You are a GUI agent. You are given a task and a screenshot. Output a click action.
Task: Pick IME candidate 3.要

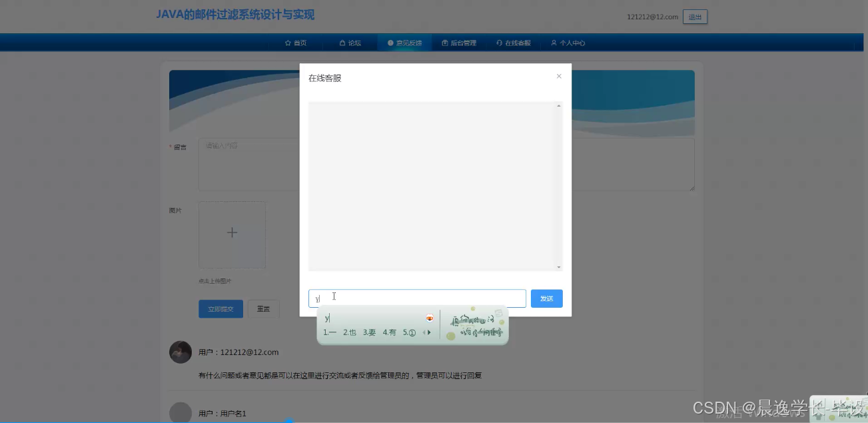[x=370, y=332]
